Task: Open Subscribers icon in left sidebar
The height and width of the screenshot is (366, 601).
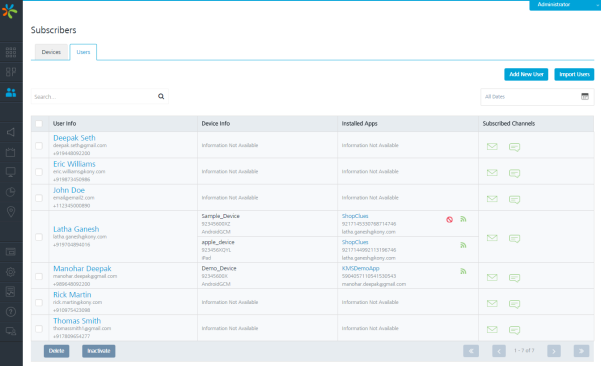Action: pos(11,92)
